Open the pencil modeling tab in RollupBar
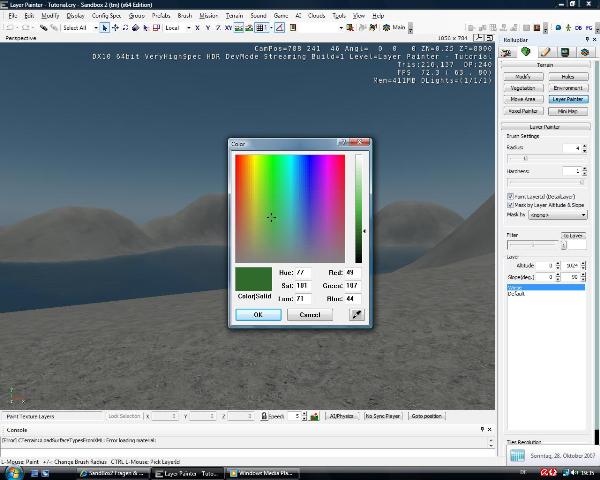600x480 pixels. point(547,52)
